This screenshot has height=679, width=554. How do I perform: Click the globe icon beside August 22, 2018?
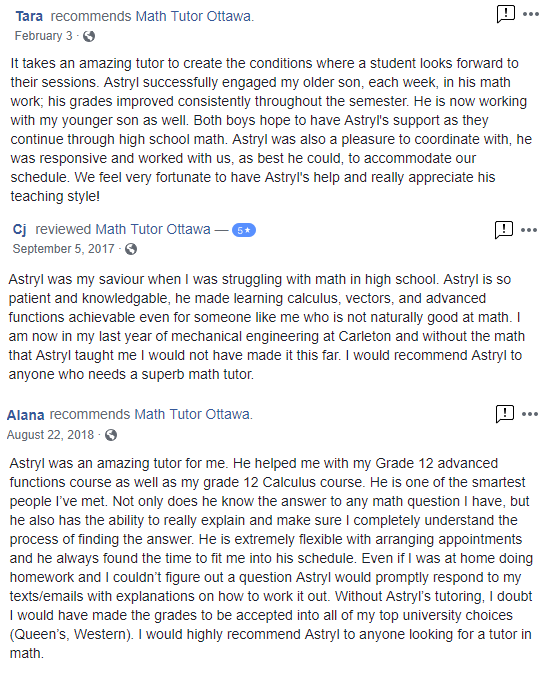click(111, 435)
